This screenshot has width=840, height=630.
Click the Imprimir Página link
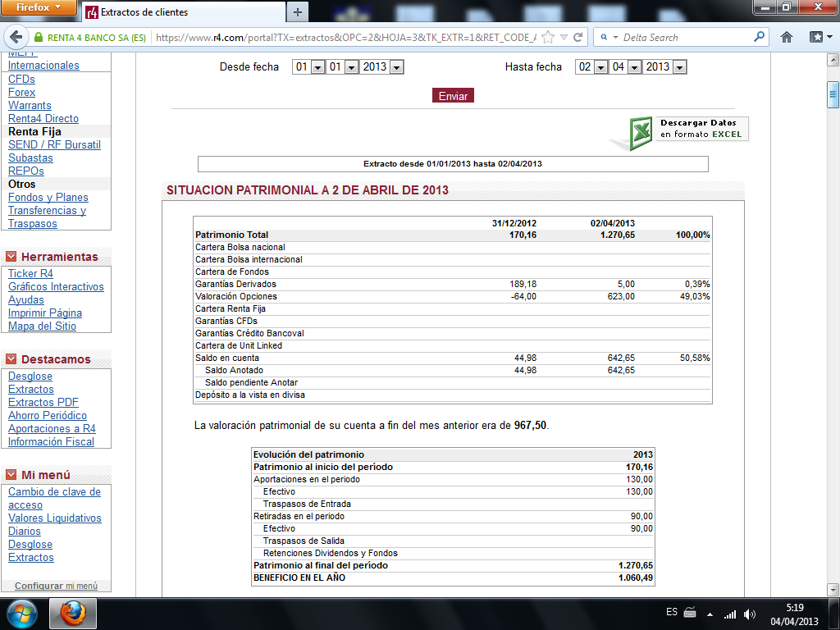(45, 313)
